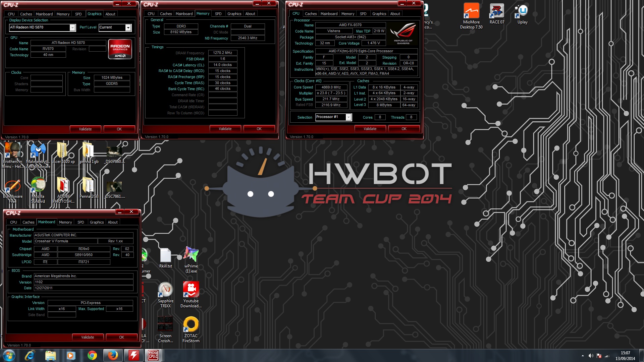
Task: Open Memory tab in Mainboard CPU-Z window
Action: point(65,222)
